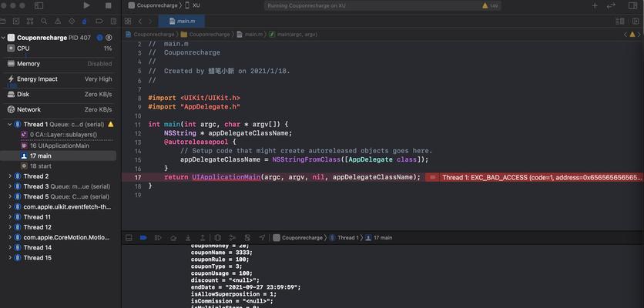Open Debug View Hierarchy
Image resolution: width=644 pixels, height=308 pixels.
218,238
